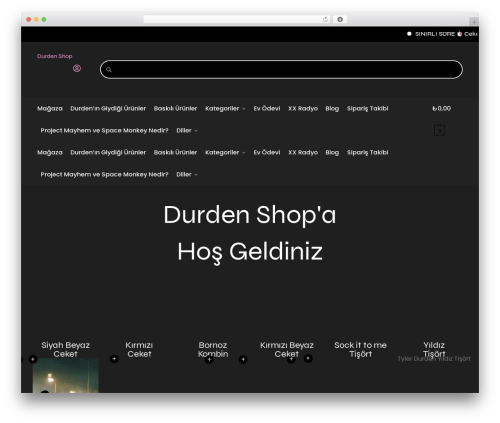500x423 pixels.
Task: Open Mağaza in the upper menu row
Action: (50, 108)
